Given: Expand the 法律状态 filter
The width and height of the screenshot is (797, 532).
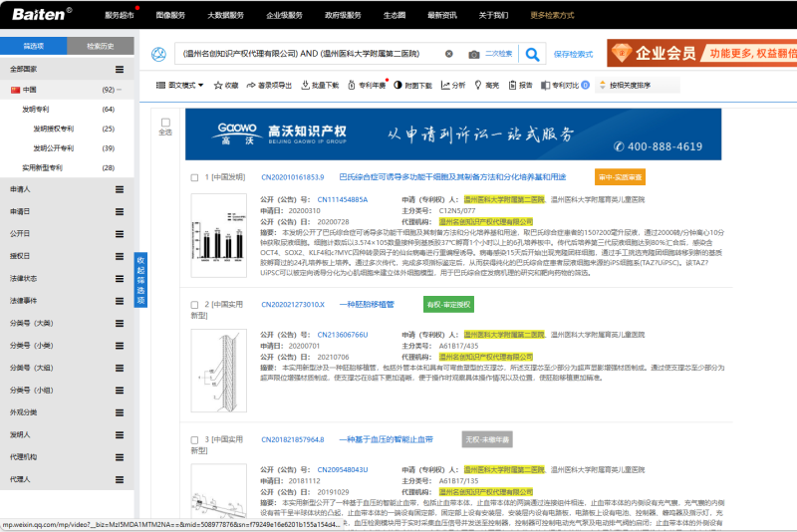Looking at the screenshot, I should pos(120,279).
